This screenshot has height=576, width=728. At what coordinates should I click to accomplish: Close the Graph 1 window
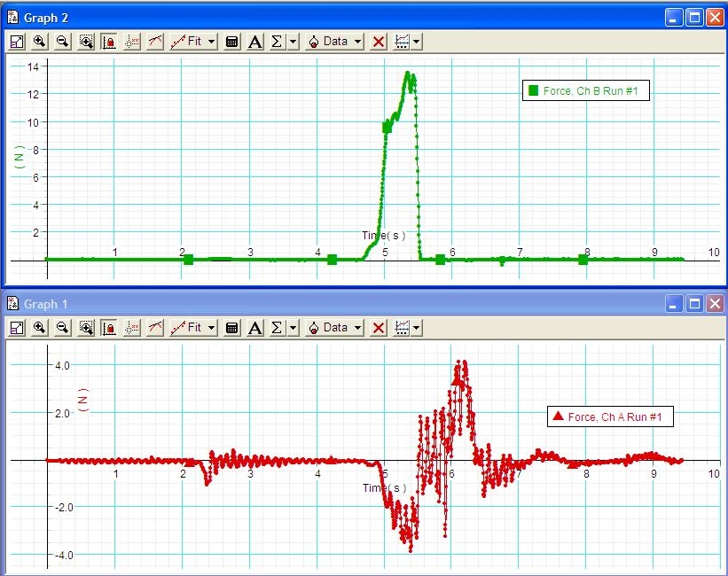coord(715,304)
